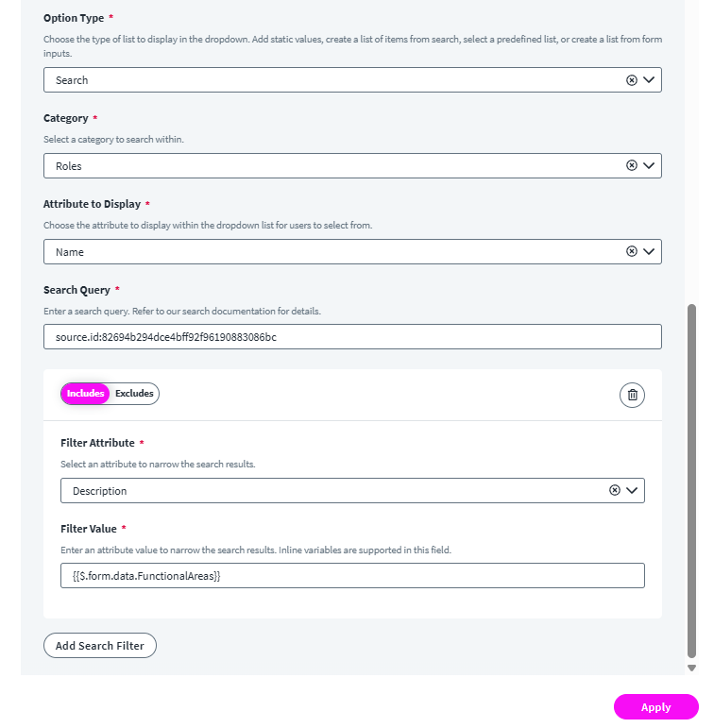Select the Category combo box showing Roles
This screenshot has height=728, width=714.
pos(331,165)
